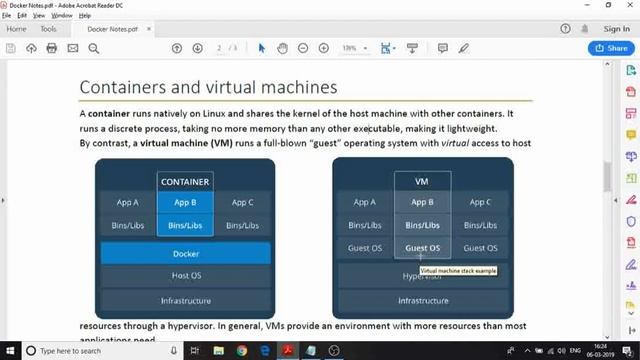
Task: Open Compress PDF tool in sidebar
Action: click(x=631, y=243)
